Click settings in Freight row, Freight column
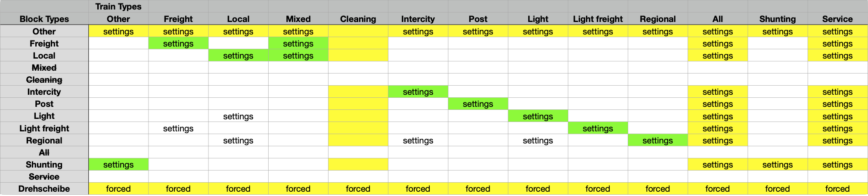The height and width of the screenshot is (196, 868). (x=178, y=44)
